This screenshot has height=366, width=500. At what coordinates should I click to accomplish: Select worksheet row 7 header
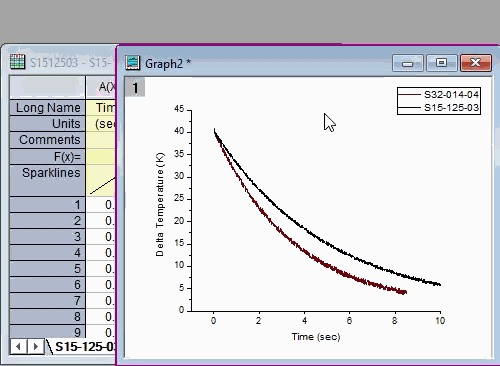tap(47, 301)
